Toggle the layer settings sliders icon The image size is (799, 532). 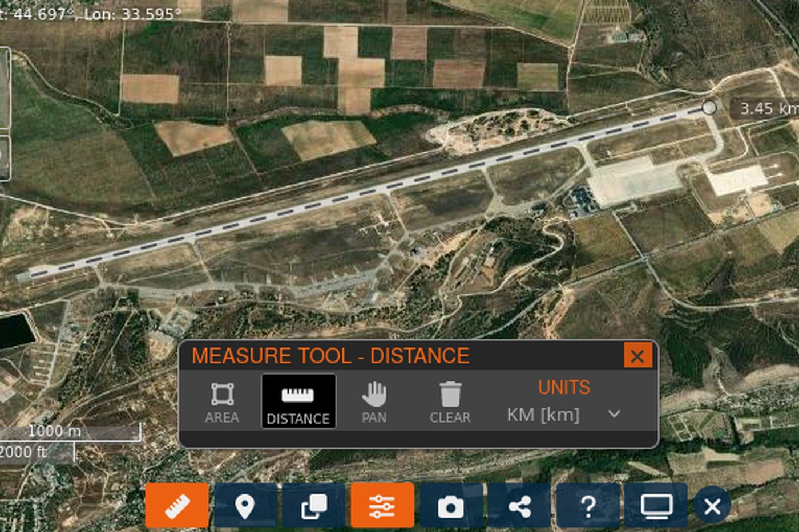coord(382,505)
